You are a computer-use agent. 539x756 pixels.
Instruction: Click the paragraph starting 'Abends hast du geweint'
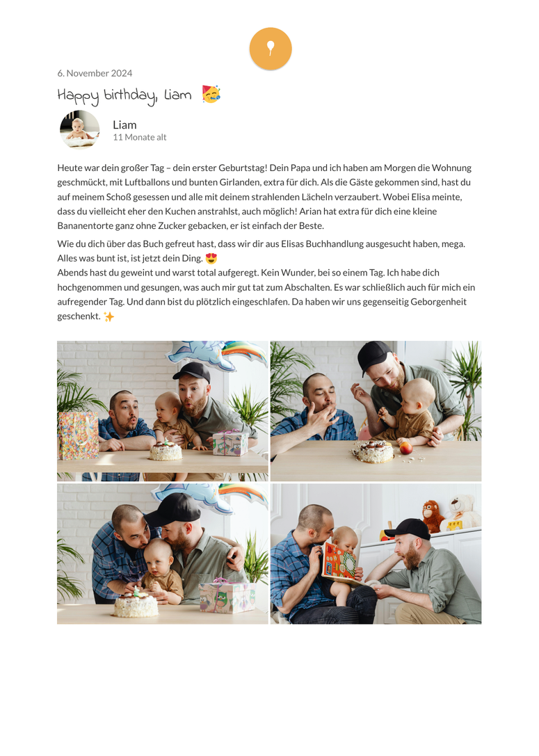(x=266, y=295)
